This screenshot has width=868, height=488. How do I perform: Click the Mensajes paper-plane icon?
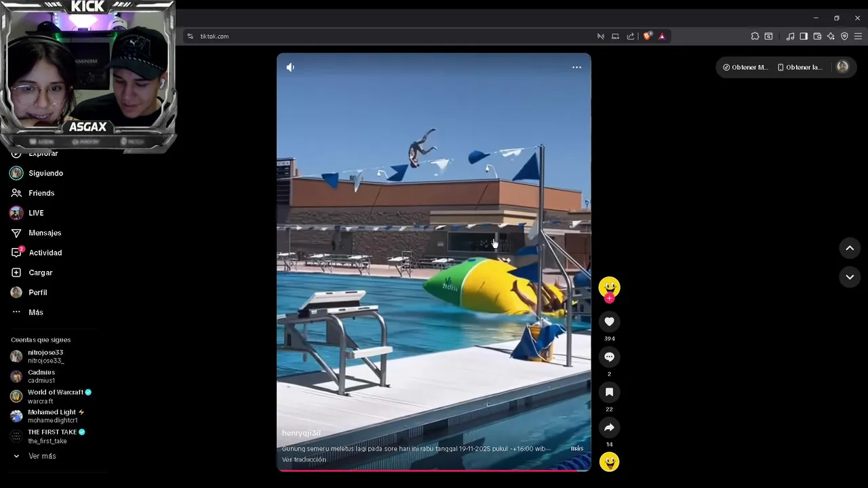point(16,232)
